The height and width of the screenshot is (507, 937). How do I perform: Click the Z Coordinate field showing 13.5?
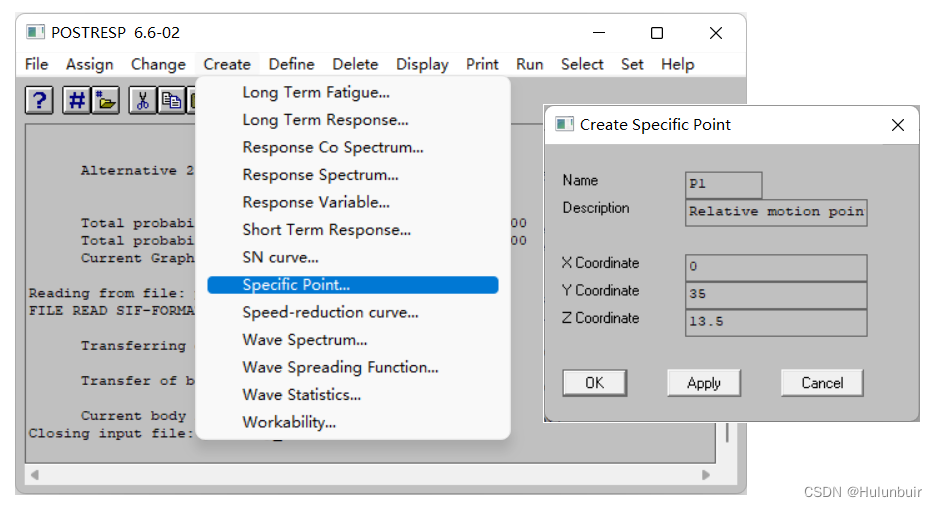[x=776, y=322]
